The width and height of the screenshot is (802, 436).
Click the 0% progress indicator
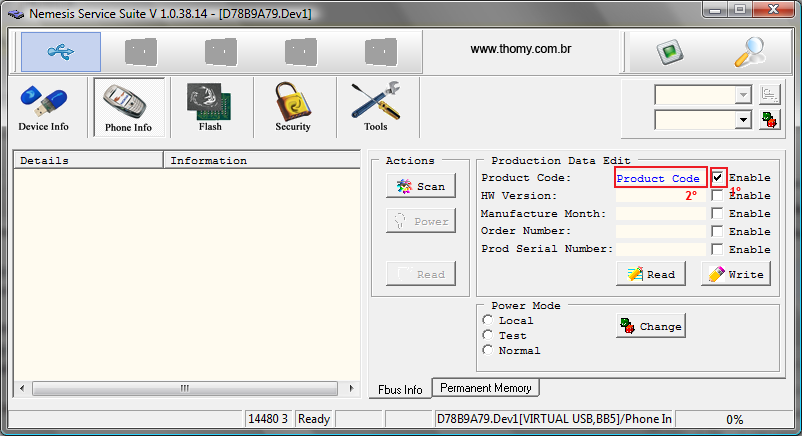pyautogui.click(x=734, y=420)
